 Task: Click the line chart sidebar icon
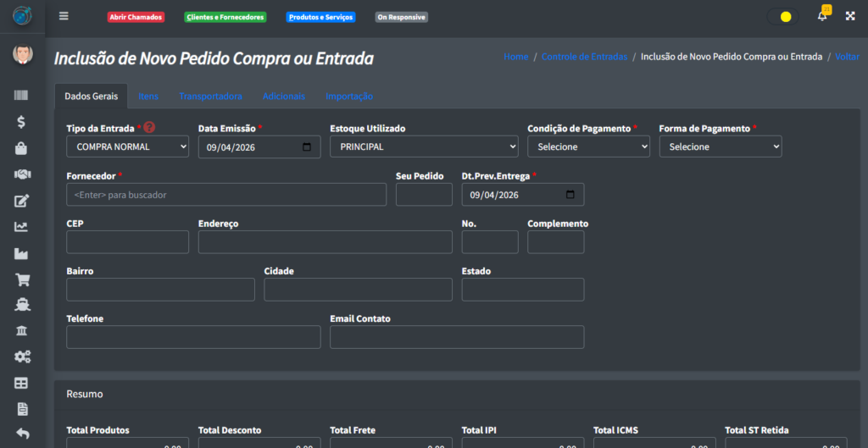click(22, 227)
